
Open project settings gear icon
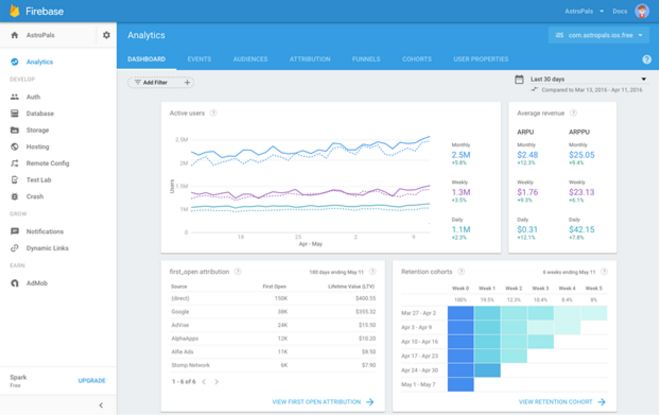[107, 35]
